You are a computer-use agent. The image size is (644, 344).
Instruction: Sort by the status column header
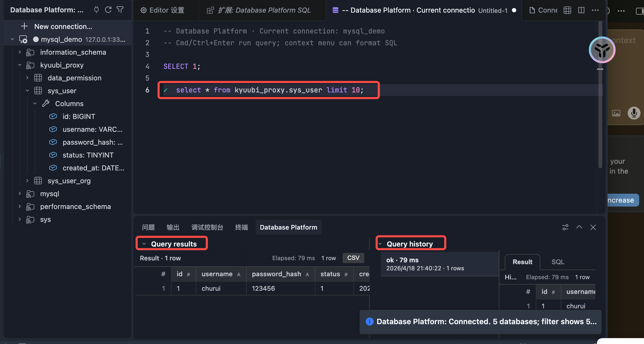click(334, 274)
